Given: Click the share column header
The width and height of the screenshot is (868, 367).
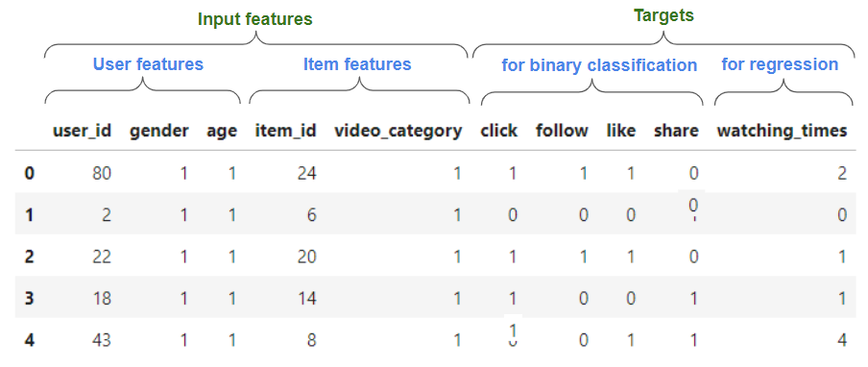Looking at the screenshot, I should click(x=676, y=132).
